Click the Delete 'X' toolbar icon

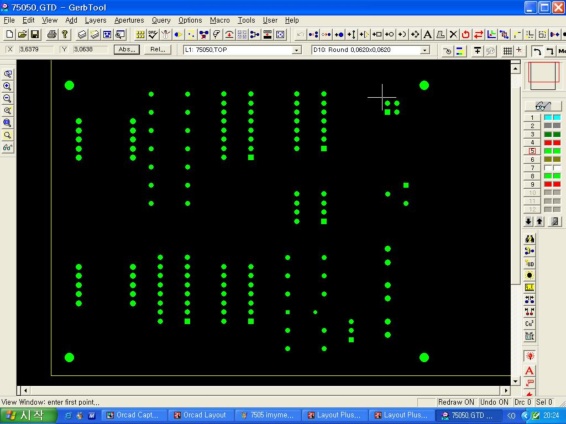(x=453, y=35)
